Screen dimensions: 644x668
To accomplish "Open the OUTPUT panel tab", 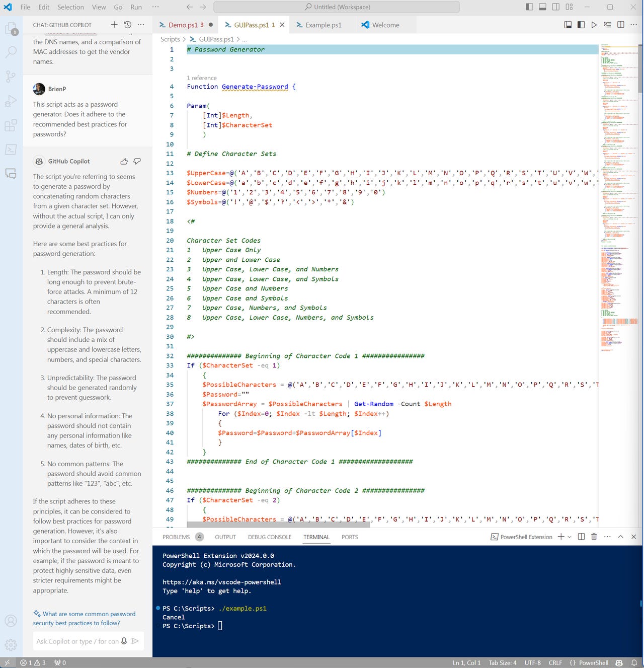I will [225, 537].
